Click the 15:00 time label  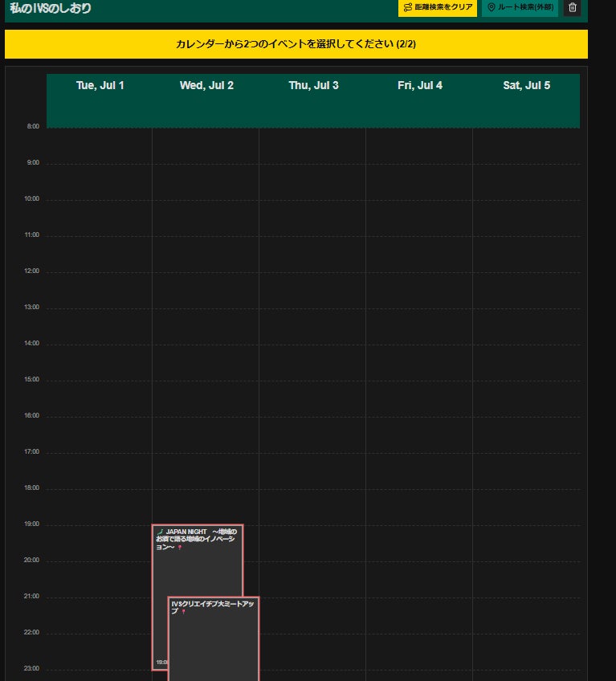tap(31, 379)
